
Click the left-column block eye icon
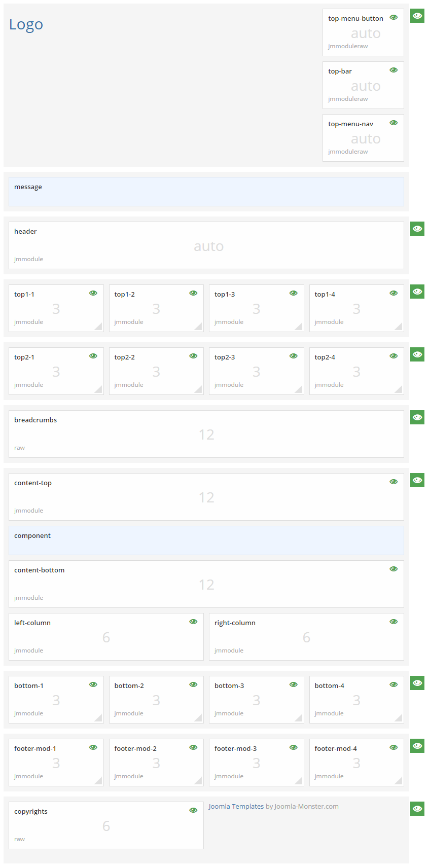click(193, 622)
